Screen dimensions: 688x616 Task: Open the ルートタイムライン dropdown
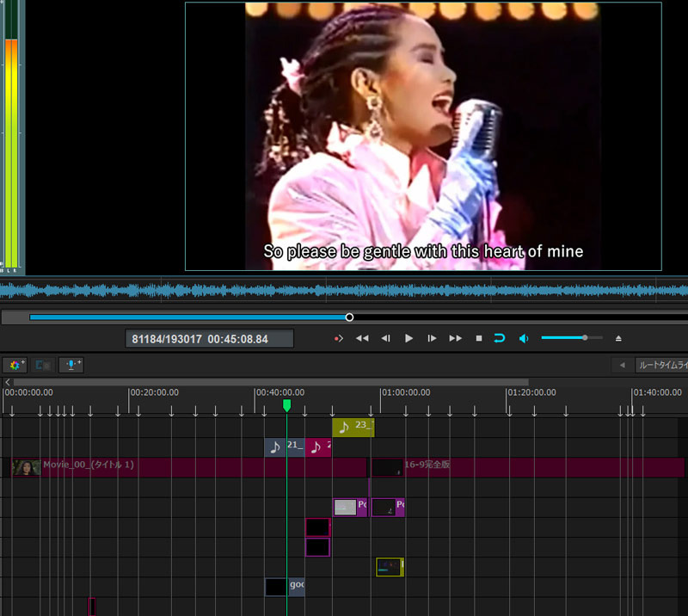point(661,365)
